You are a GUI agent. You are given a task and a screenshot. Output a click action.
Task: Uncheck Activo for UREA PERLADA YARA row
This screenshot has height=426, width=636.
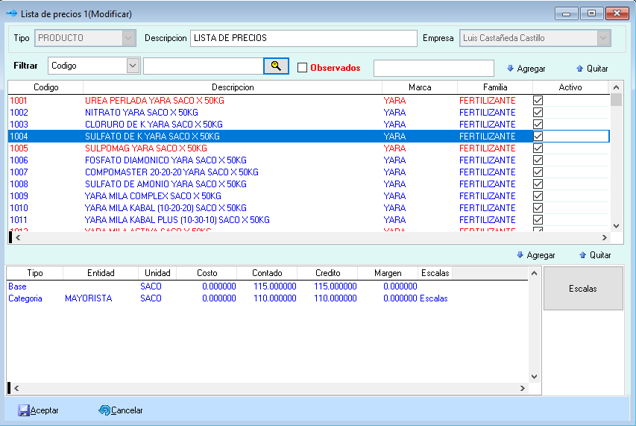pyautogui.click(x=538, y=101)
